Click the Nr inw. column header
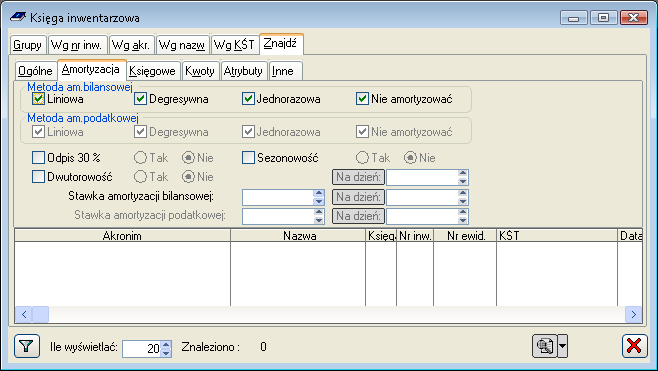The height and width of the screenshot is (371, 658). (x=415, y=235)
